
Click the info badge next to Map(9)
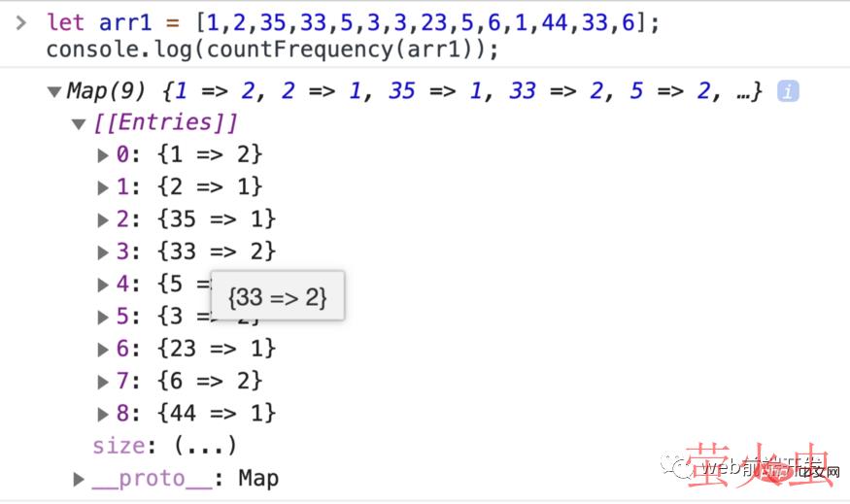pyautogui.click(x=788, y=91)
